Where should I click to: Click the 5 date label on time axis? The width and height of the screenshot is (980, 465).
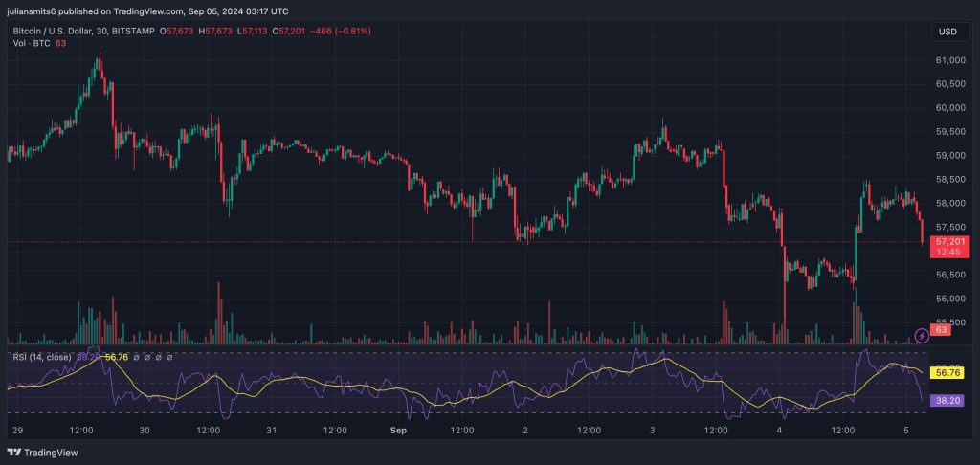tap(904, 431)
